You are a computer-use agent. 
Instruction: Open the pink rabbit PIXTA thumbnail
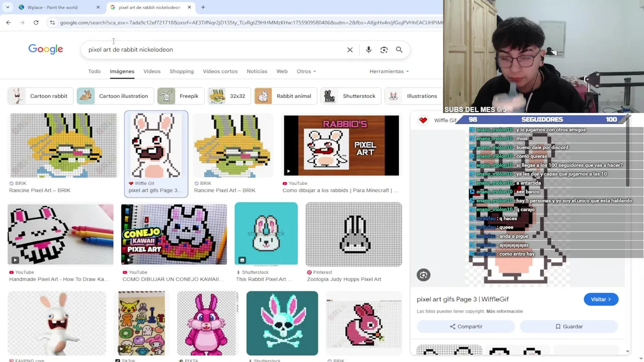point(207,323)
